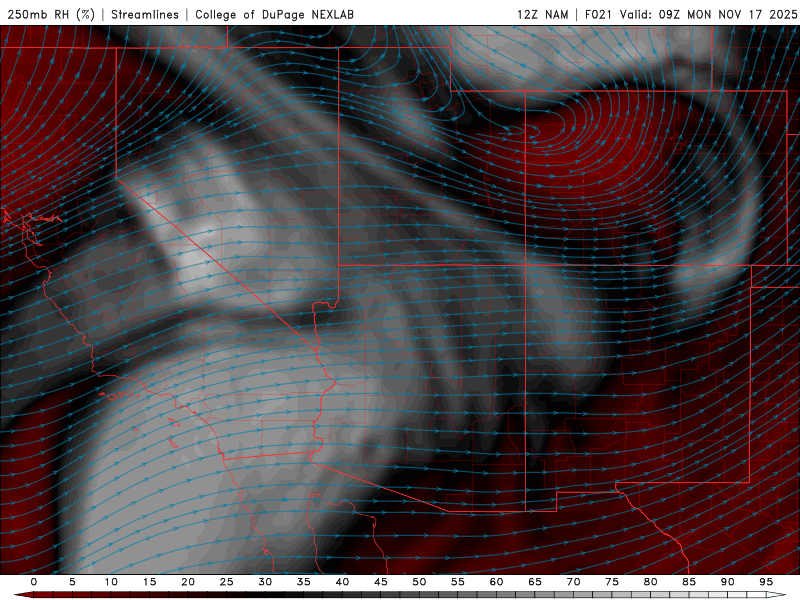The height and width of the screenshot is (600, 800).
Task: Click the '250mb RH (%)' title text
Action: 51,14
